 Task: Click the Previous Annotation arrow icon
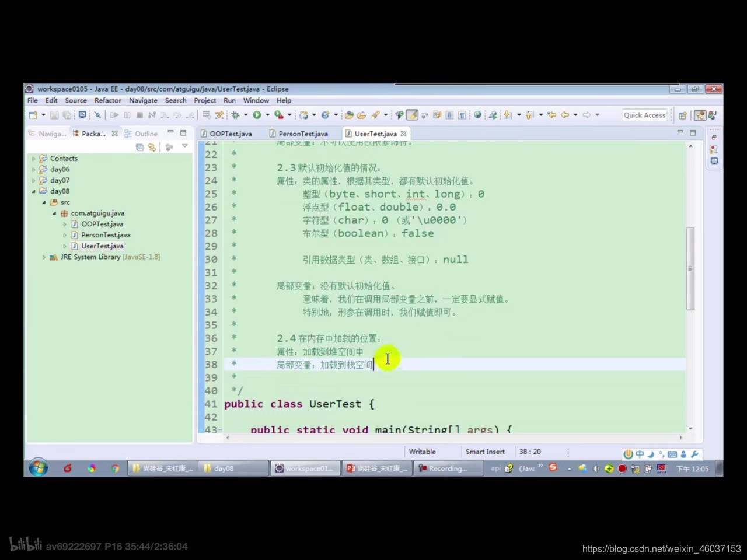529,115
